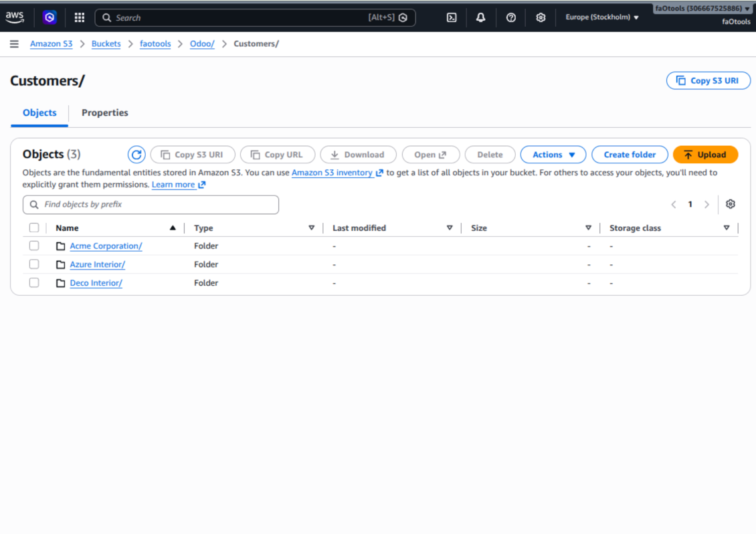This screenshot has height=534, width=756.
Task: Open the faOtools account menu dropdown
Action: tap(702, 9)
